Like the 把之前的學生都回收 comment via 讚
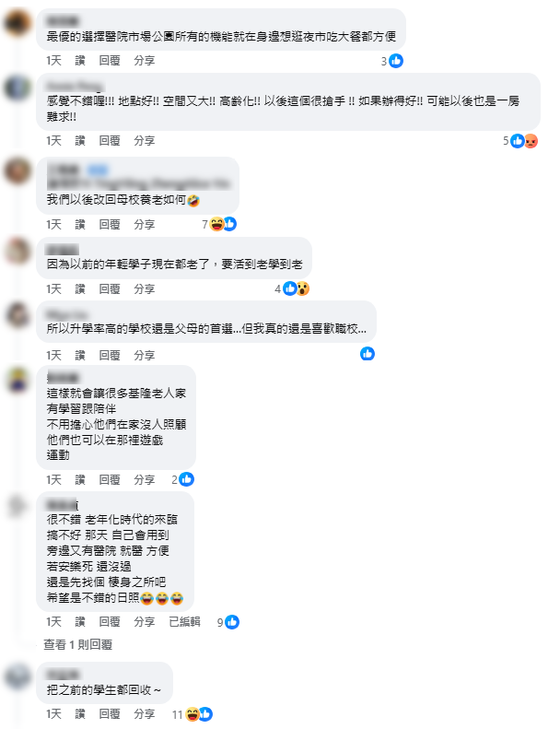Viewport: 560px width, 729px height. tap(80, 714)
